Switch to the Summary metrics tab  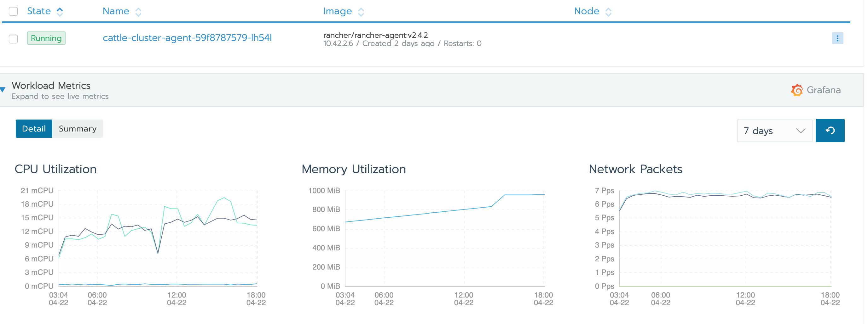[x=78, y=129]
